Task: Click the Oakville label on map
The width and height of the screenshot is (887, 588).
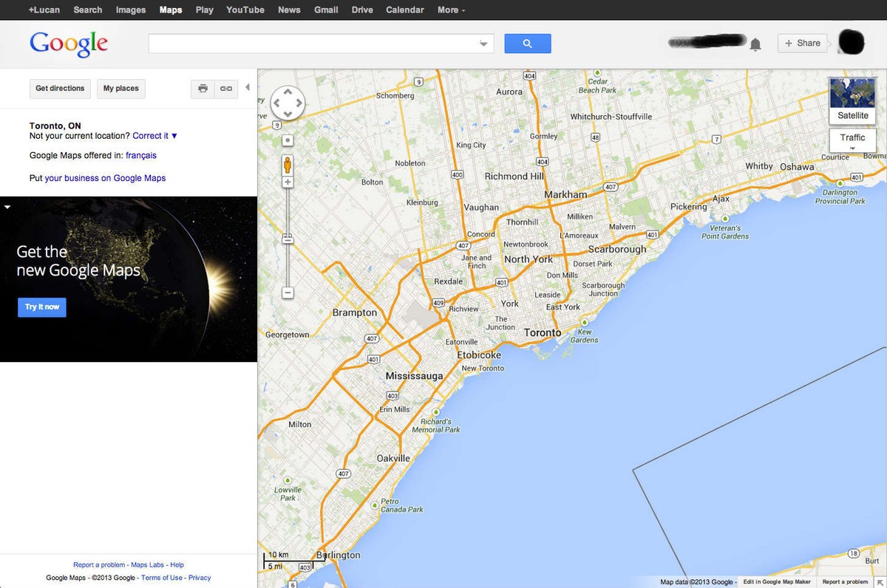Action: tap(393, 458)
